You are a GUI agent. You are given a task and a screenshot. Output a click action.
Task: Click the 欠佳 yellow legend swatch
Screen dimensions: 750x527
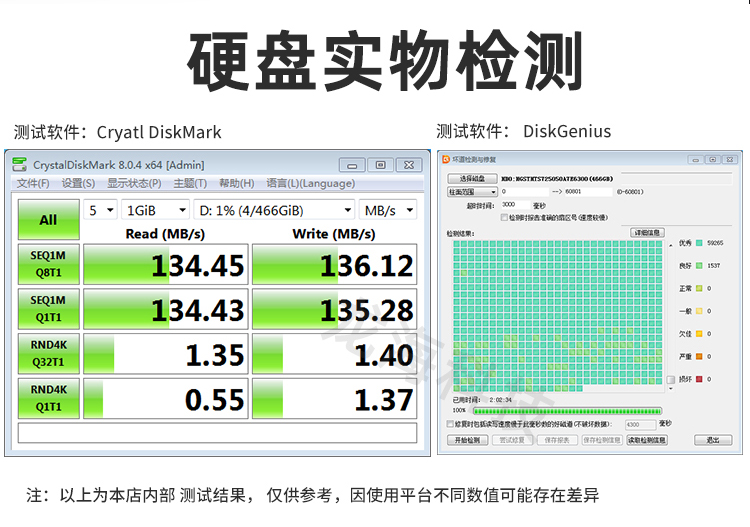coord(699,334)
